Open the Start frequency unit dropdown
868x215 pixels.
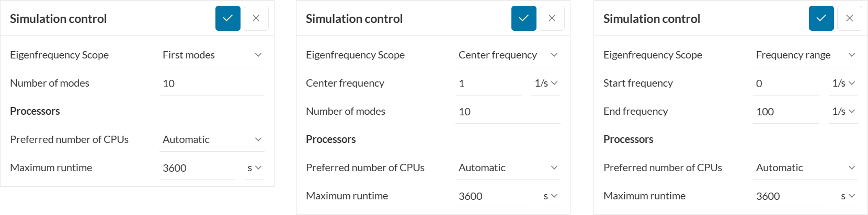[x=843, y=83]
